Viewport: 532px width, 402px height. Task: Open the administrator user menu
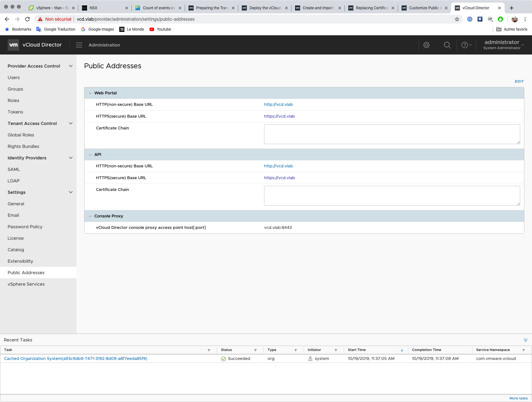504,45
